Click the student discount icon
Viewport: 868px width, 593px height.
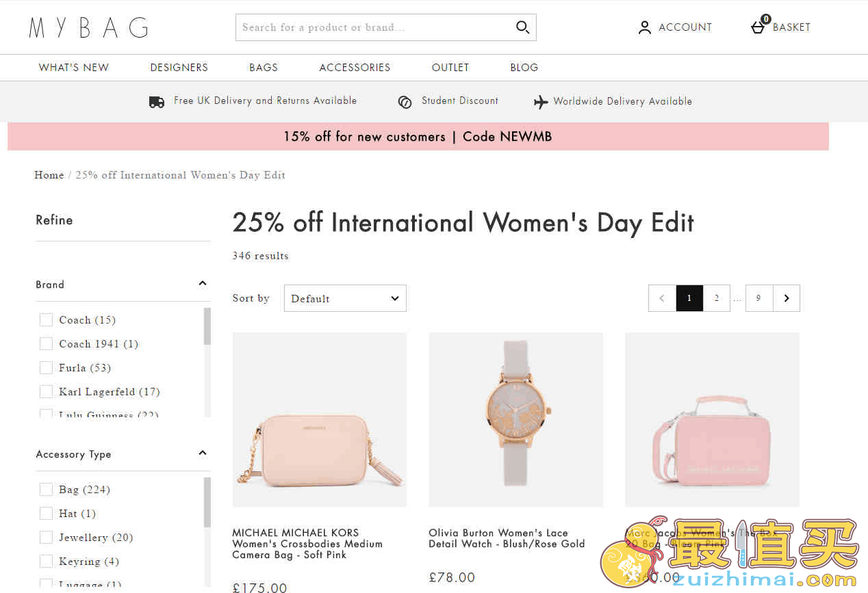405,101
